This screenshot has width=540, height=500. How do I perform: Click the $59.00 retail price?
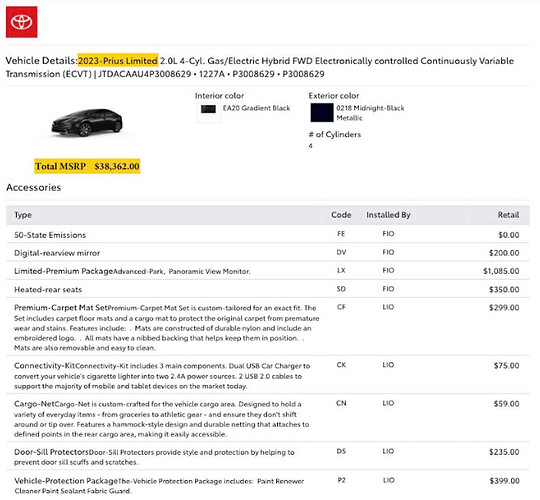(506, 404)
